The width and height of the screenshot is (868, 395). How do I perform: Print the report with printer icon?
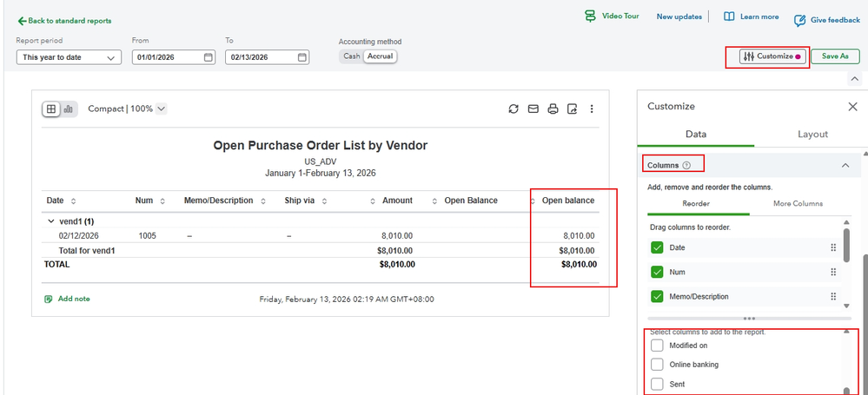point(553,109)
